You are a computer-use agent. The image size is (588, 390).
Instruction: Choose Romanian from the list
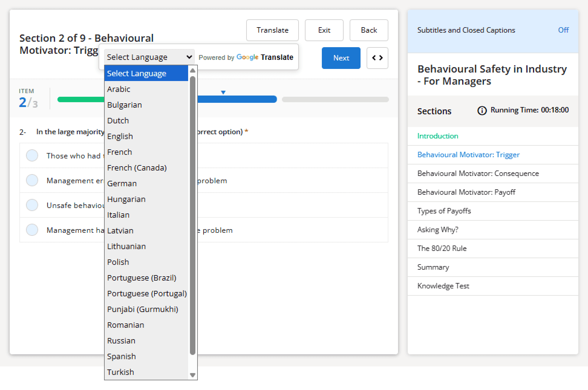146,325
